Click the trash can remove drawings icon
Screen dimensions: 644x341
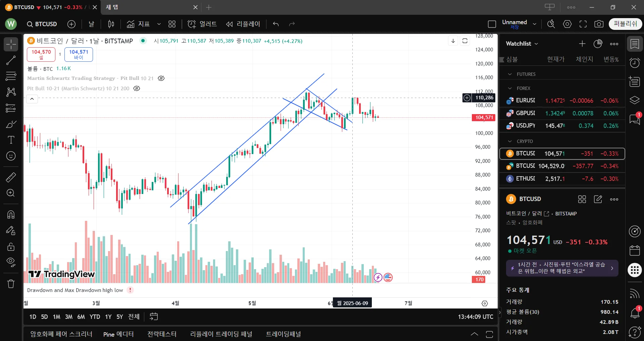click(x=11, y=284)
